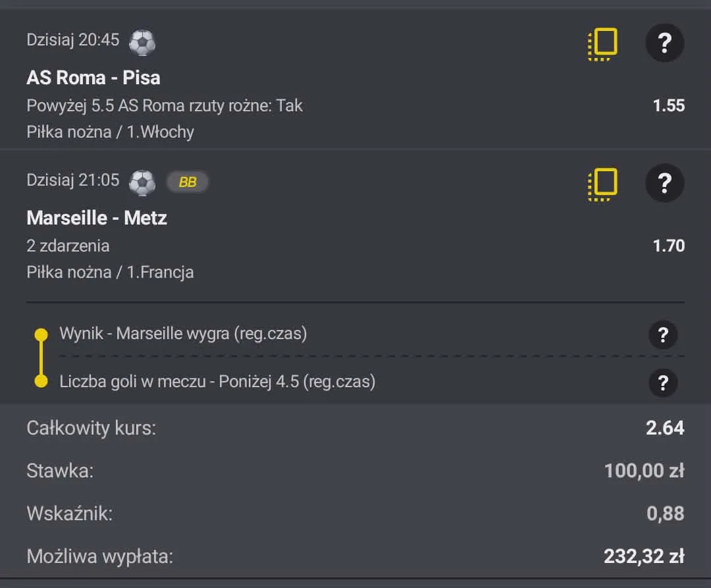711x588 pixels.
Task: Collapse the Marseille bet builder details
Action: coord(68,246)
